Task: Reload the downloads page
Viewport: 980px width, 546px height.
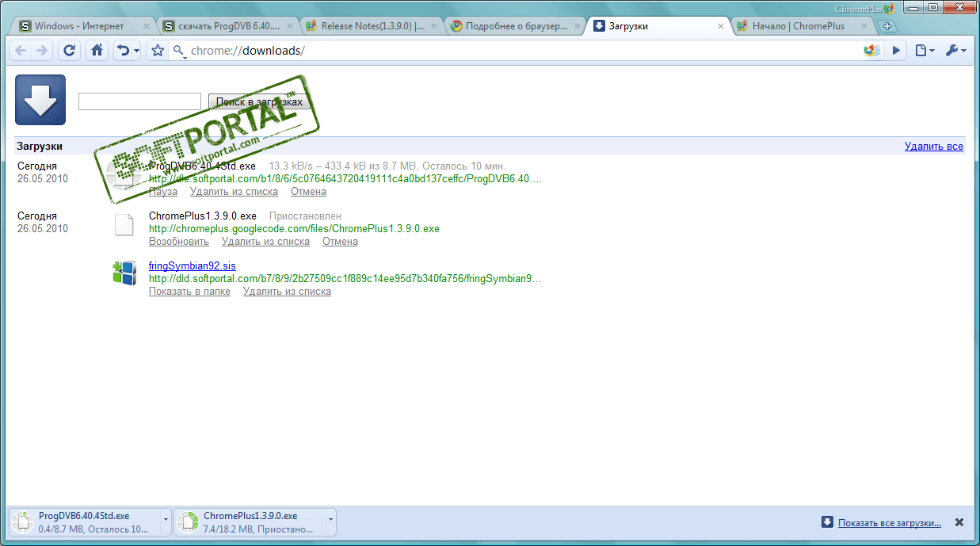Action: 70,51
